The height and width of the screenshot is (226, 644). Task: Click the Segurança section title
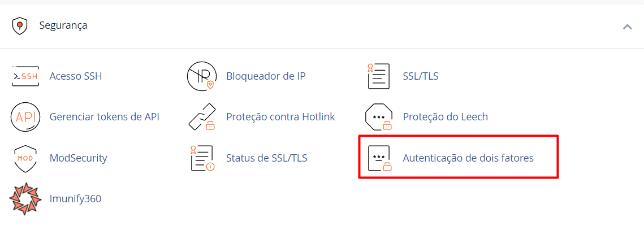tap(63, 25)
